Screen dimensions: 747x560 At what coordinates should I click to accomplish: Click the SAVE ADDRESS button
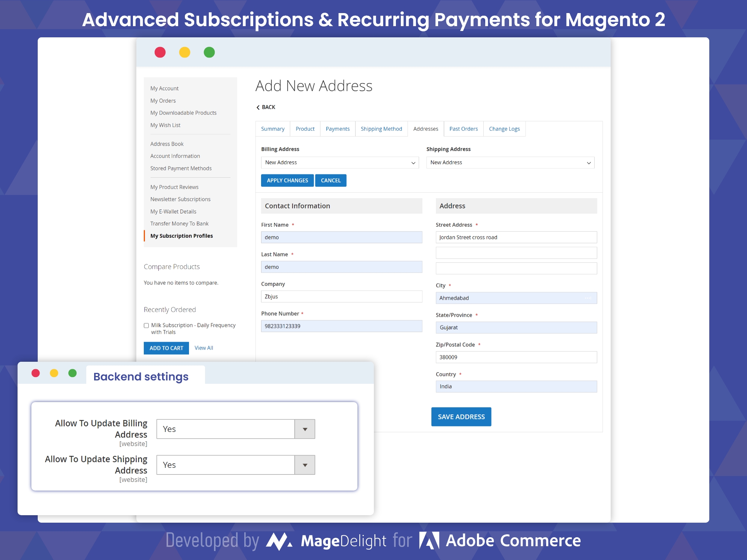coord(461,417)
